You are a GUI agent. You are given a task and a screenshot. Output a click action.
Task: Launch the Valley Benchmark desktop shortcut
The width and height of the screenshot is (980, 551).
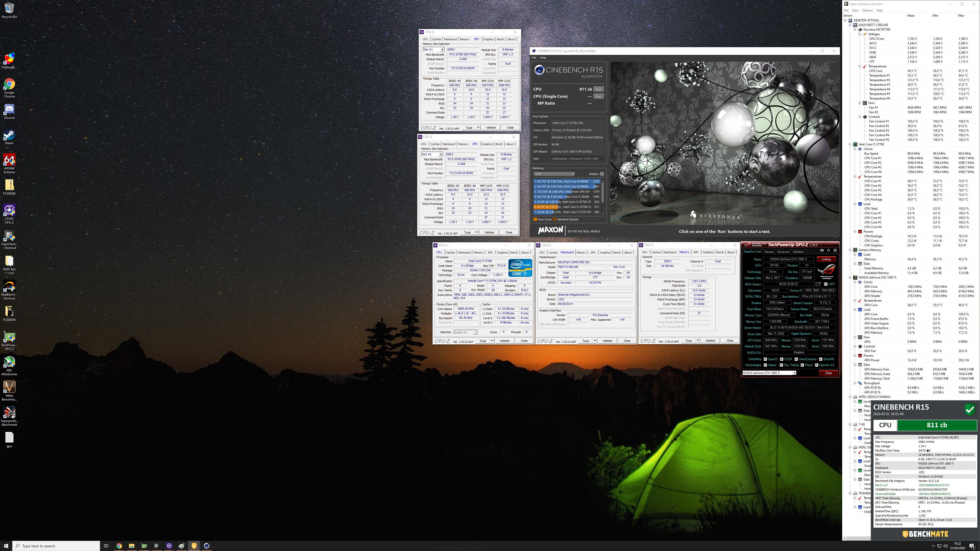(x=9, y=391)
